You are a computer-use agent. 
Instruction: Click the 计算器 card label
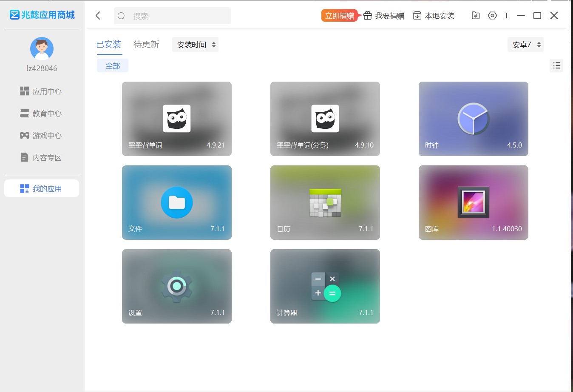tap(287, 313)
